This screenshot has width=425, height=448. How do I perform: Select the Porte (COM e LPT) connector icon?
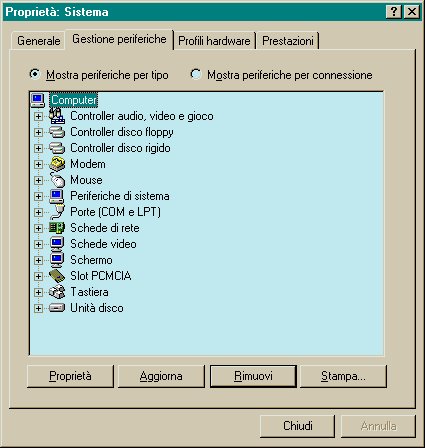click(57, 212)
